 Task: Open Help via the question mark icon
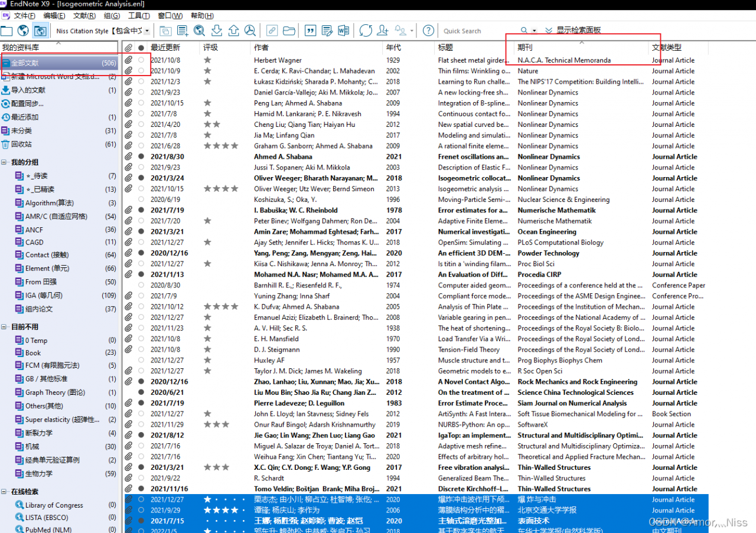429,31
